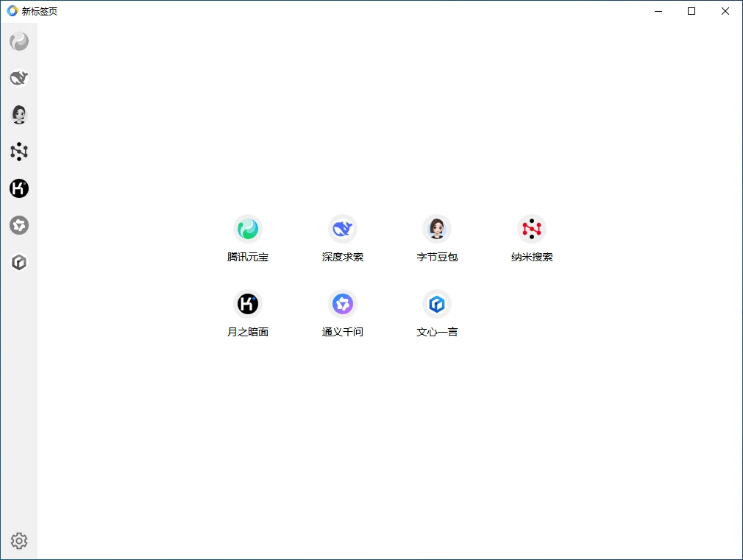Click the Tencent Yuanbao icon in the left sidebar
The height and width of the screenshot is (560, 743).
click(x=19, y=42)
